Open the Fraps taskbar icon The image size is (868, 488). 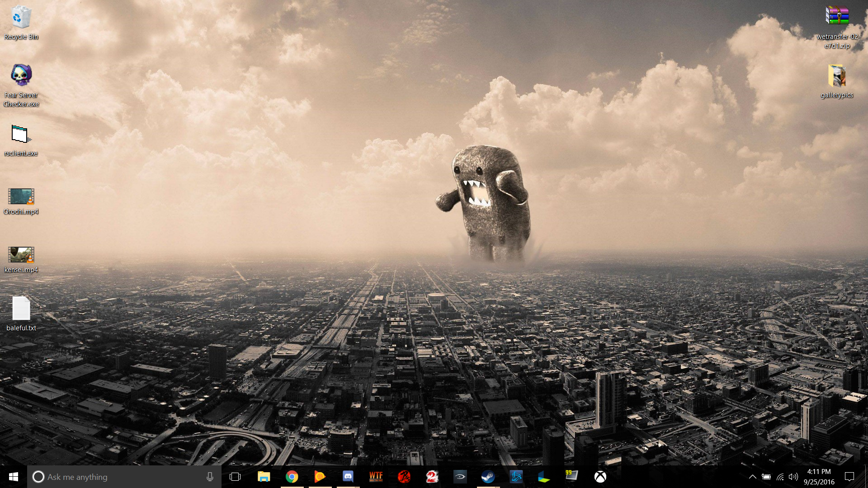pyautogui.click(x=572, y=477)
